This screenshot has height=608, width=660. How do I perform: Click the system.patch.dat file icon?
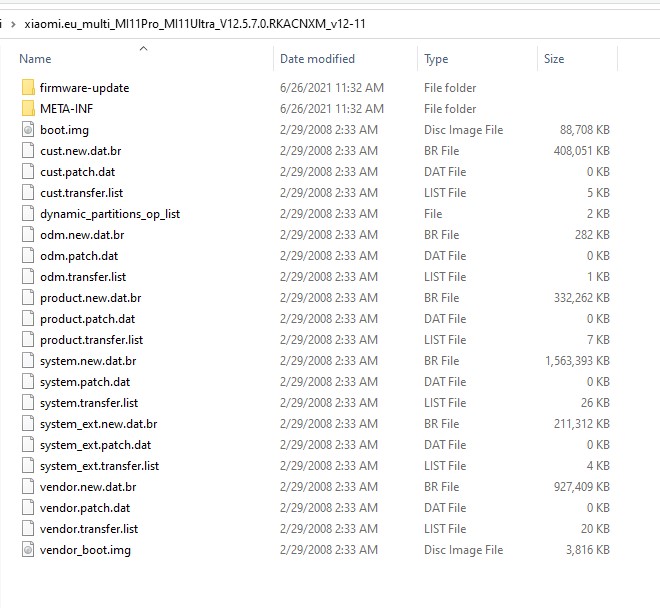(28, 382)
